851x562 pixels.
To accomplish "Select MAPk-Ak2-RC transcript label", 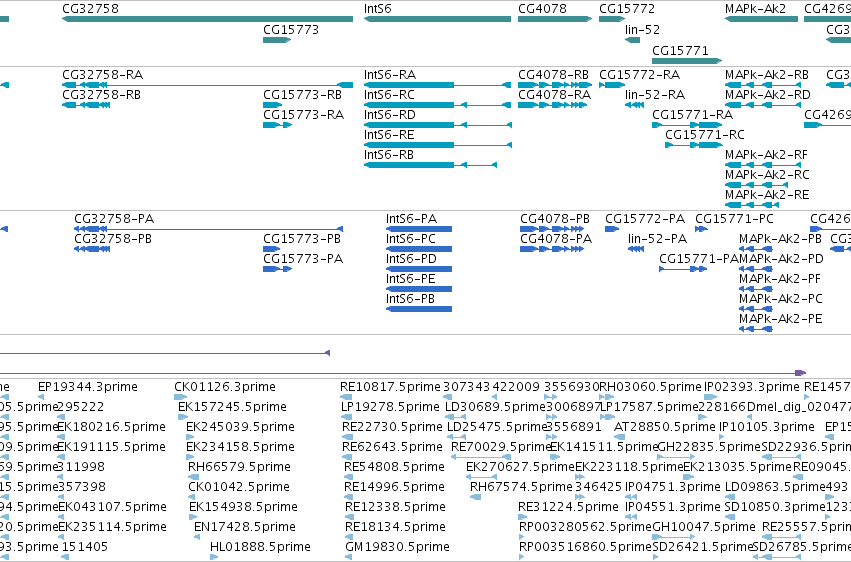I will point(767,175).
